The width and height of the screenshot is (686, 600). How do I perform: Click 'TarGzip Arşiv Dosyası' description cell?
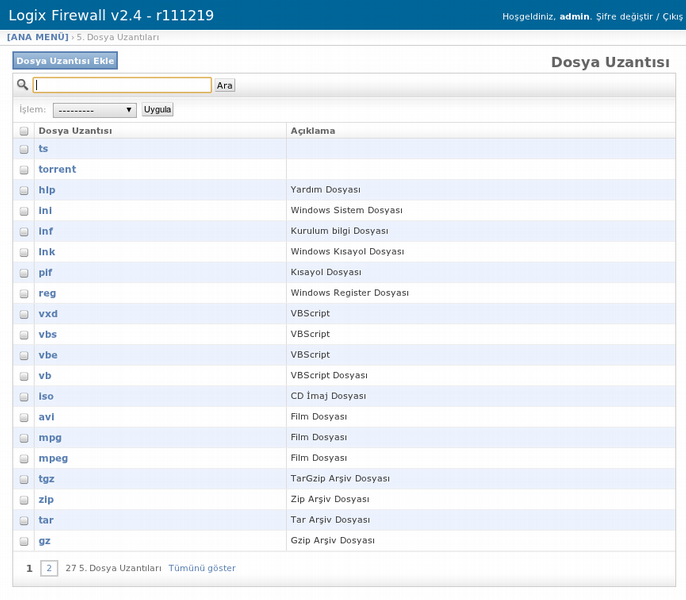(x=340, y=478)
